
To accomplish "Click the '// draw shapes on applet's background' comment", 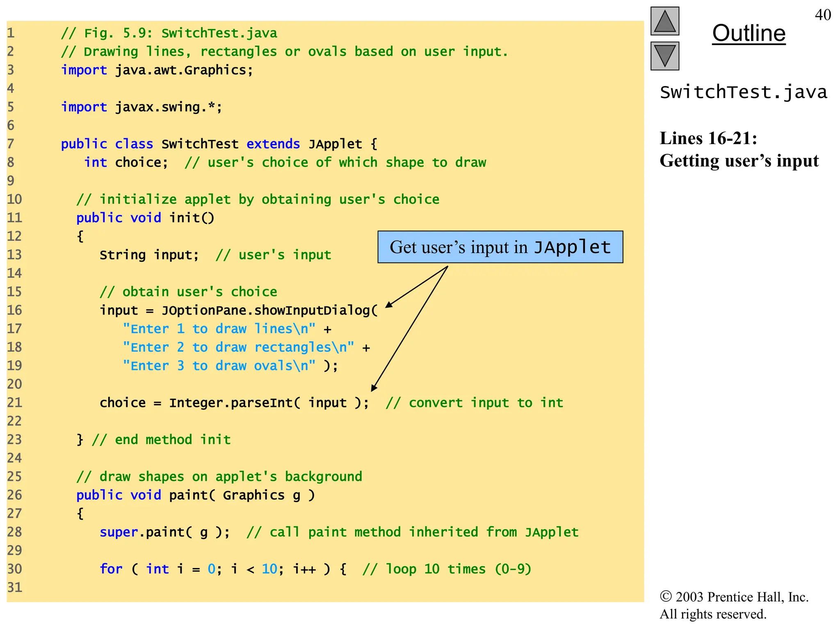I will pos(219,477).
